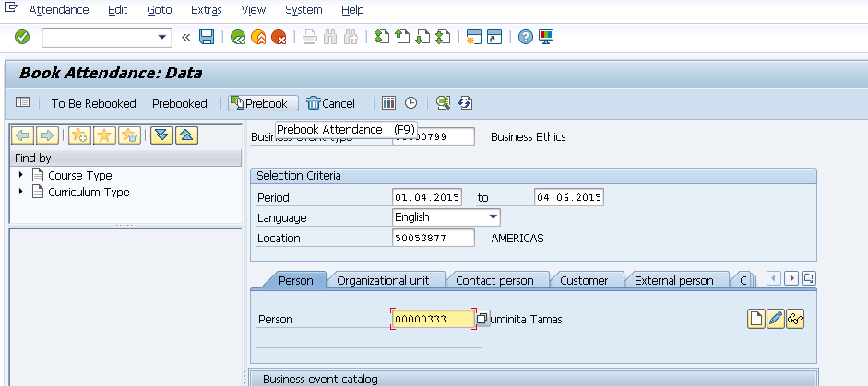
Task: Switch to the Customer tab
Action: (x=584, y=280)
